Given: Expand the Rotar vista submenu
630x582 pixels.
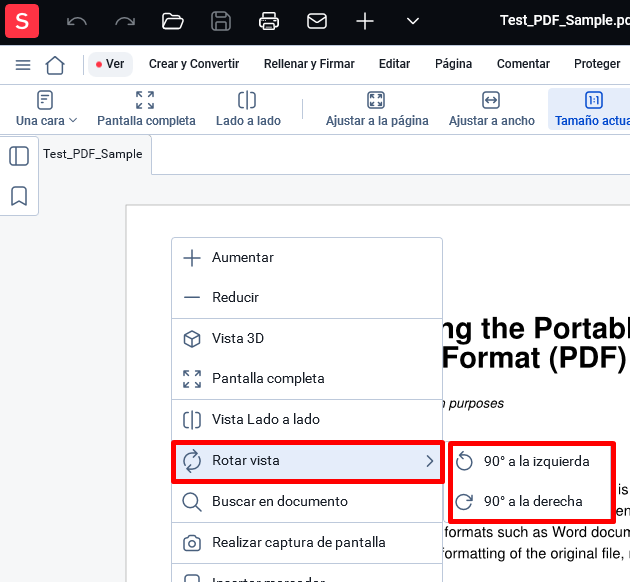Looking at the screenshot, I should tap(308, 461).
